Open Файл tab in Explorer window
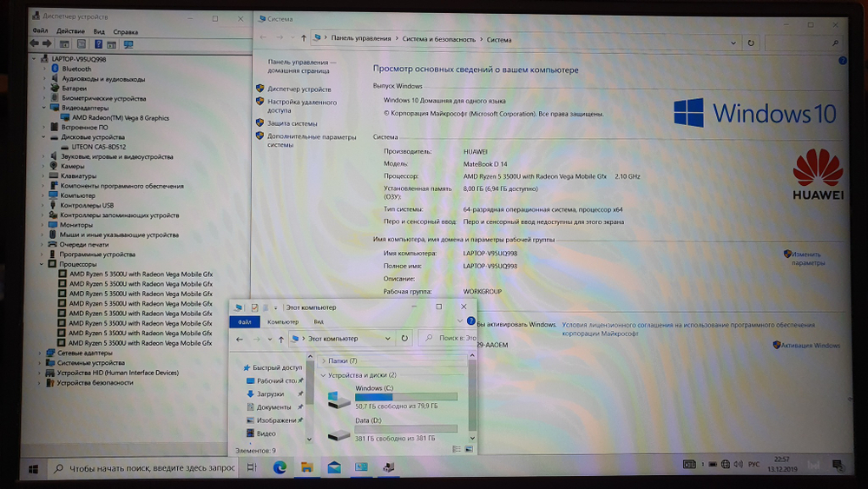This screenshot has width=868, height=489. tap(245, 321)
